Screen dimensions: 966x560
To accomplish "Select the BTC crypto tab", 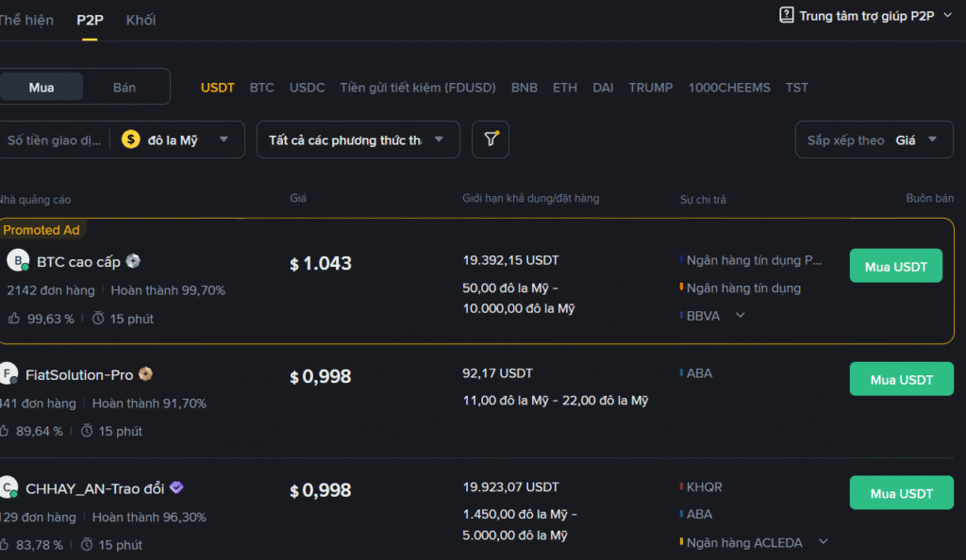I will (x=261, y=88).
